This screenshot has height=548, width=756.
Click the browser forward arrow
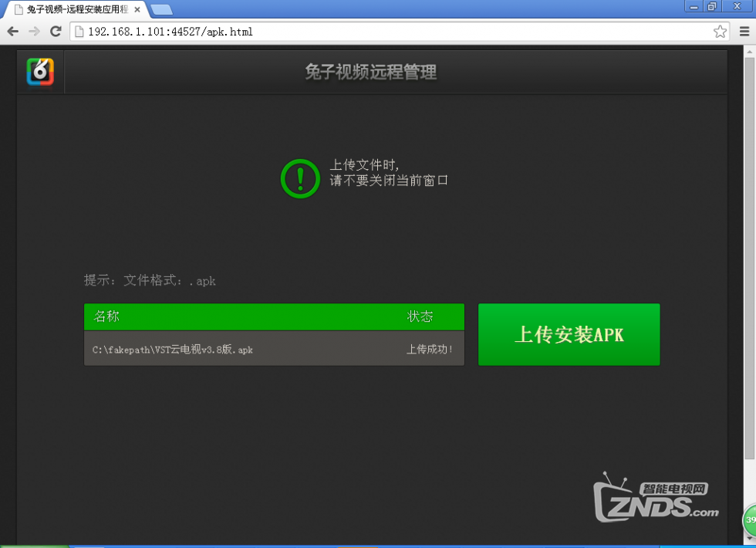click(x=34, y=32)
